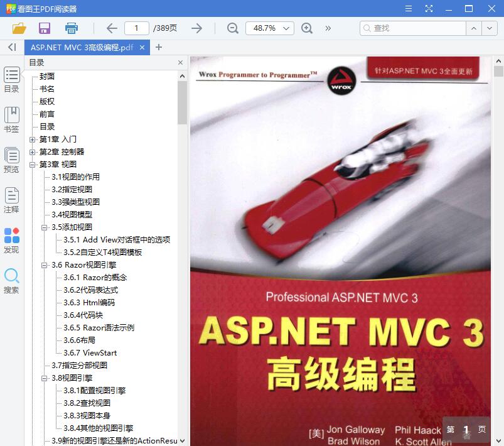Click document scrollbar up arrow
The height and width of the screenshot is (446, 504).
point(498,61)
